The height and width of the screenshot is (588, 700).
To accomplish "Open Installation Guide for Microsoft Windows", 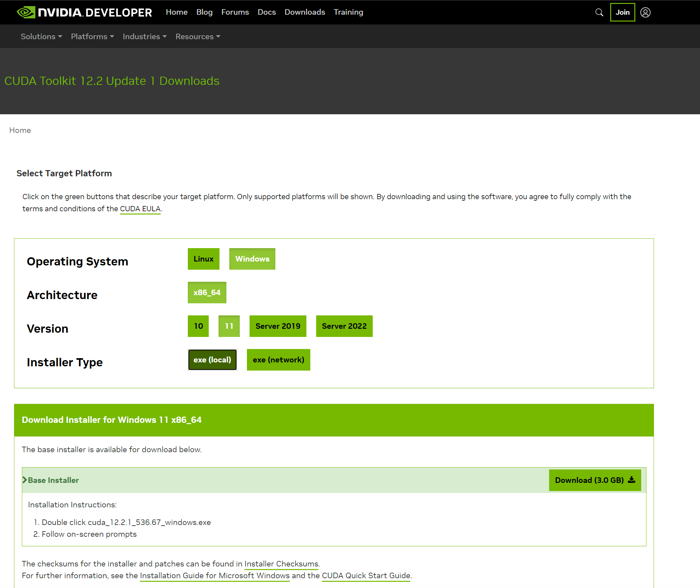I will pos(215,576).
